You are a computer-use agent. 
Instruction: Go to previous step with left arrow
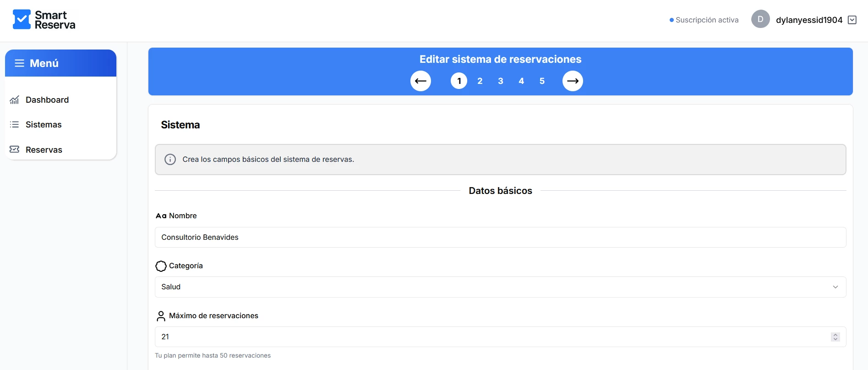point(420,81)
